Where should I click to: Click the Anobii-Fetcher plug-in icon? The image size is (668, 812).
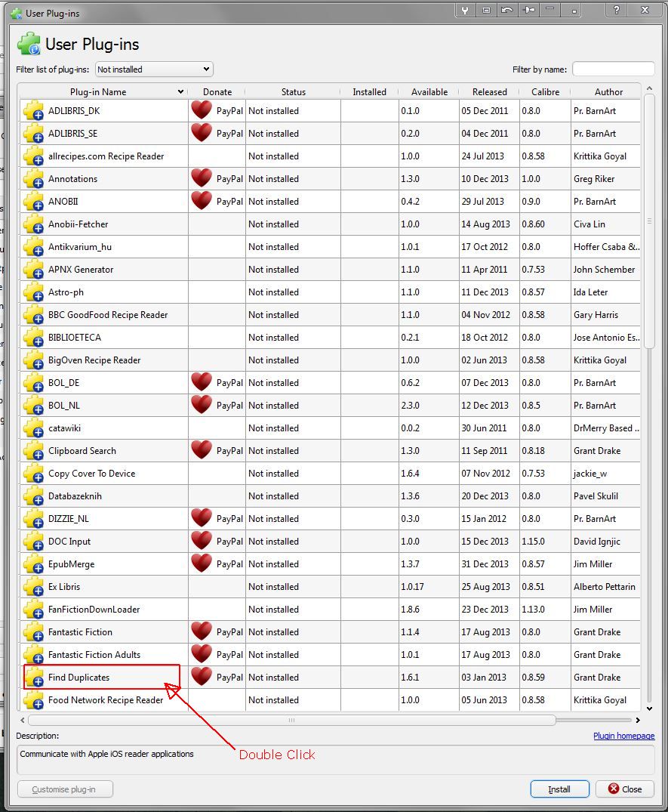(x=33, y=224)
